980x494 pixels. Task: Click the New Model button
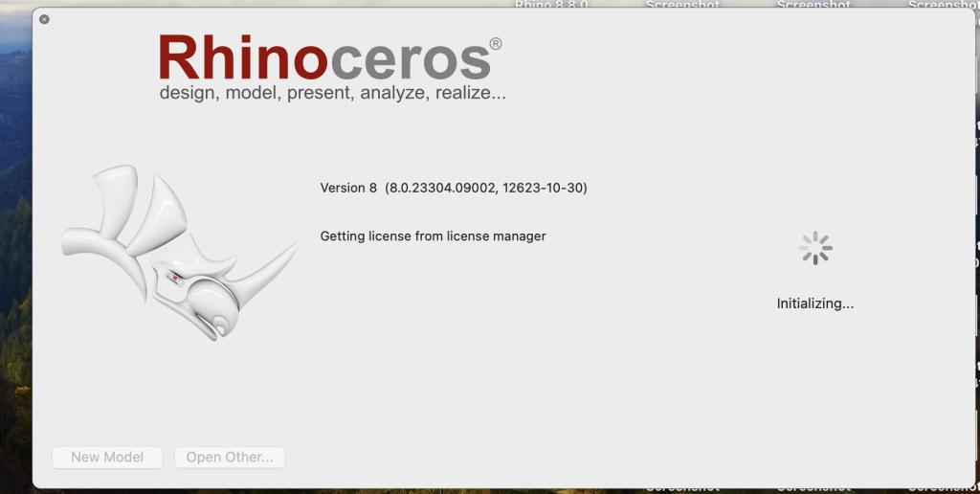pyautogui.click(x=107, y=457)
